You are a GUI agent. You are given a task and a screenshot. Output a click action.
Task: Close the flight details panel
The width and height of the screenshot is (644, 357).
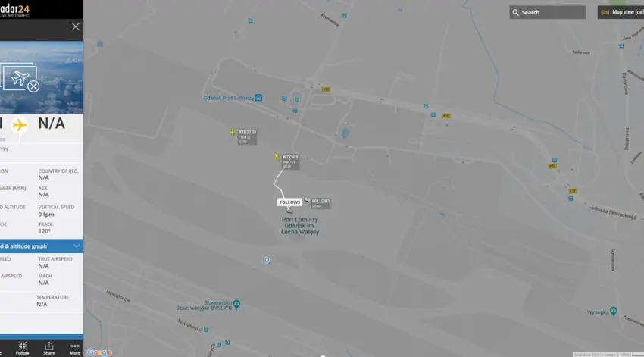[76, 27]
